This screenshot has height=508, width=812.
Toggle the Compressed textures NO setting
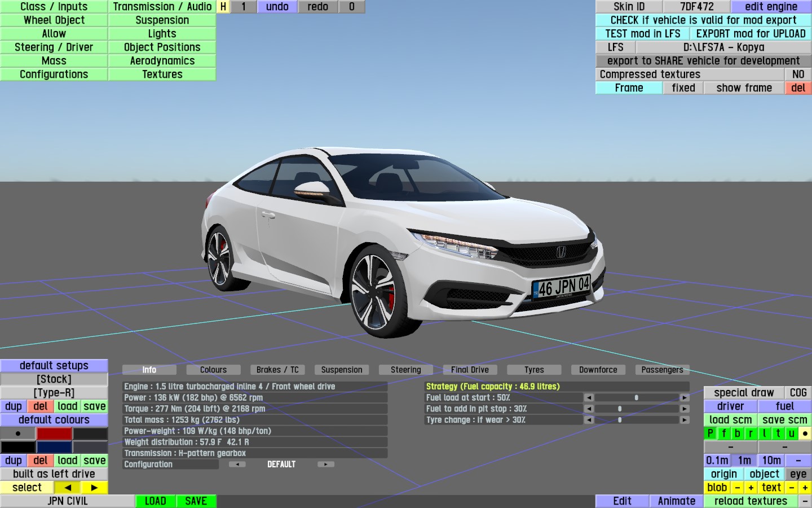[798, 75]
